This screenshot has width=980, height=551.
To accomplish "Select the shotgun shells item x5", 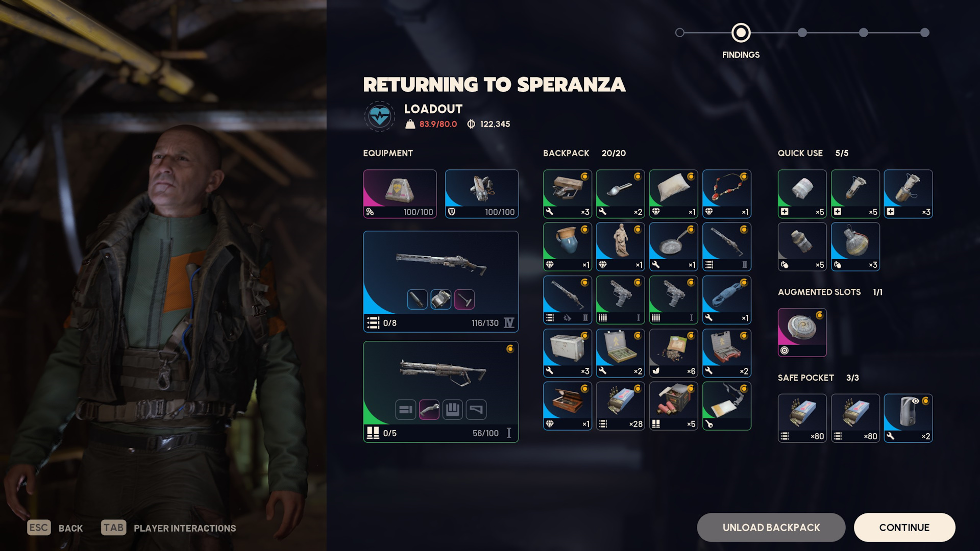I will [673, 406].
